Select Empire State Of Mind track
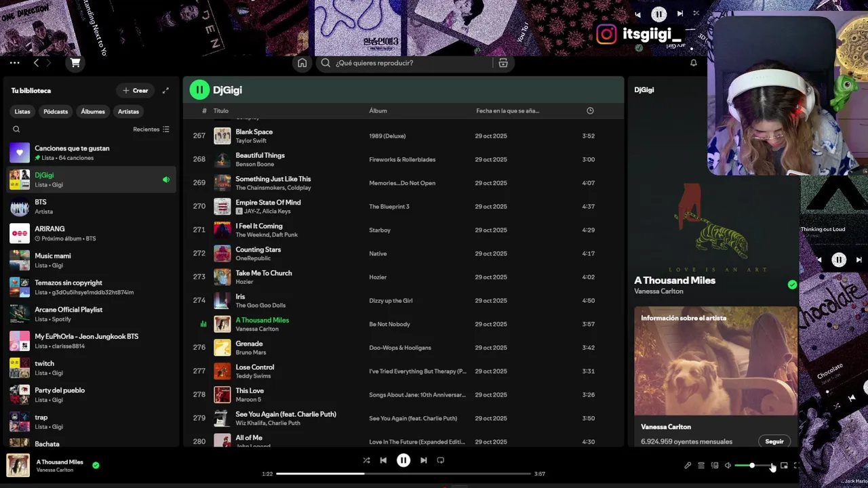The image size is (868, 488). point(404,207)
